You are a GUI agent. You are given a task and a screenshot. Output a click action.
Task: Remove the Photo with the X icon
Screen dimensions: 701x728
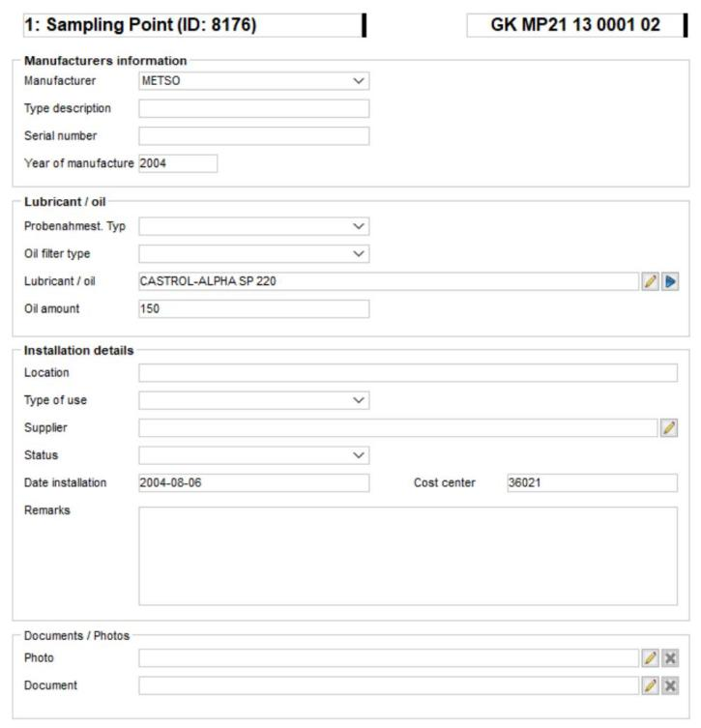click(670, 657)
